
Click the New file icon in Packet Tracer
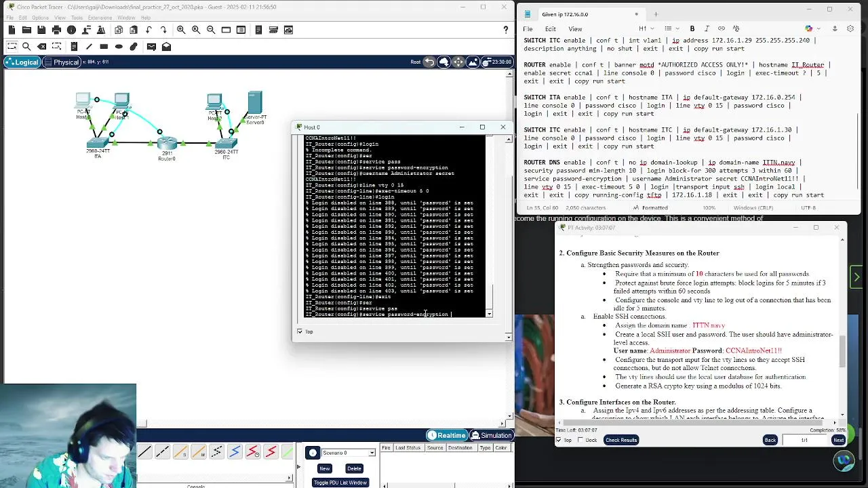tap(12, 30)
